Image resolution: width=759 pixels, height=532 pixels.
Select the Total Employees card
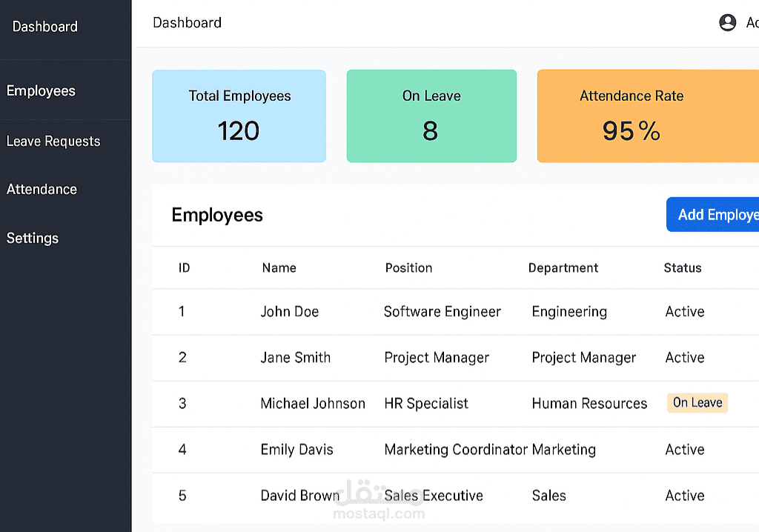click(239, 116)
